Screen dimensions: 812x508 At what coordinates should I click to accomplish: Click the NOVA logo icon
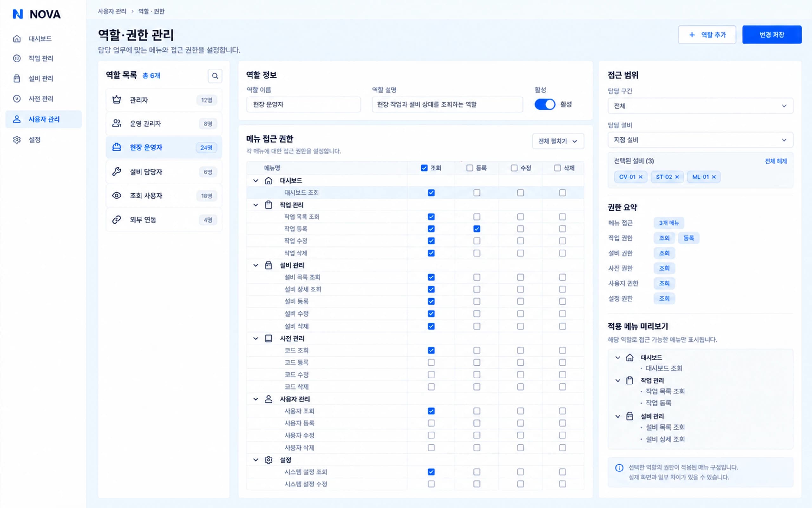pos(17,14)
